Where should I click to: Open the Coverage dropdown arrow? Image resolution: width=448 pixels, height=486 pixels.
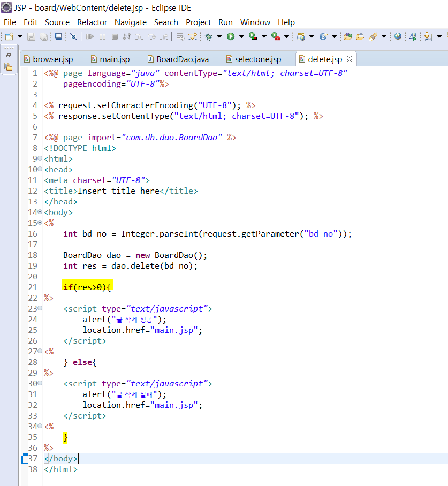(x=264, y=36)
